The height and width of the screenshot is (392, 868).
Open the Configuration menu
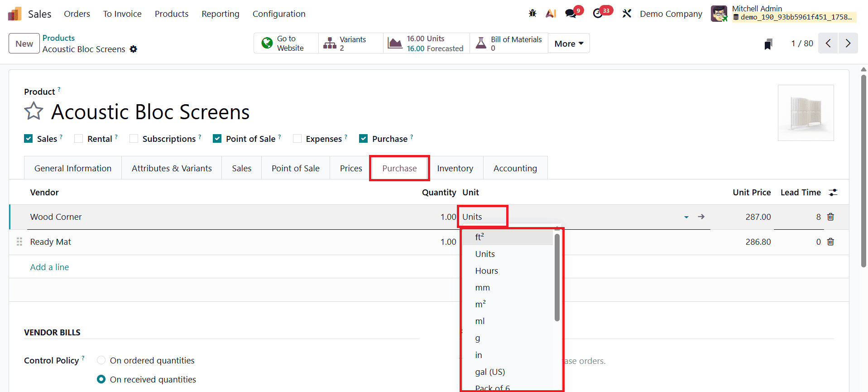pyautogui.click(x=279, y=14)
